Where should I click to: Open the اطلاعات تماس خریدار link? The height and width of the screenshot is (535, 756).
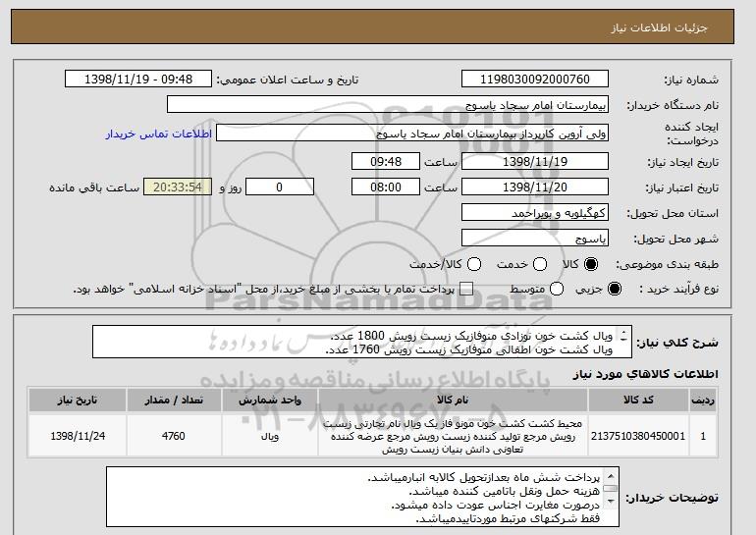pos(159,134)
